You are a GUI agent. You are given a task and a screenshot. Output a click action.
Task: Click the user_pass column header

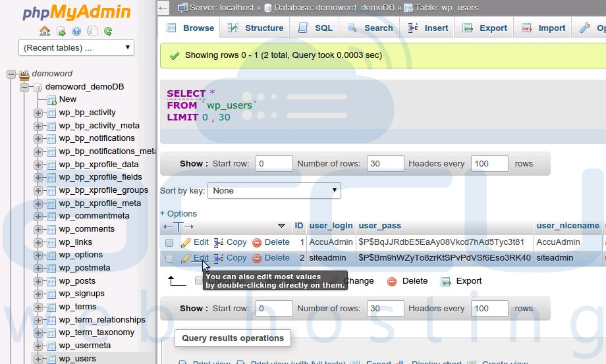pos(379,226)
